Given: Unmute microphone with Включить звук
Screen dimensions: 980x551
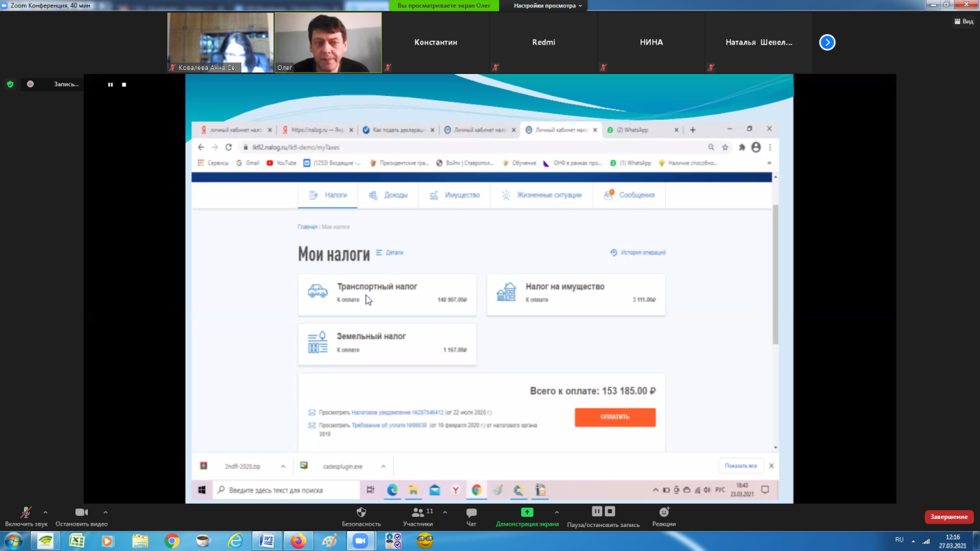Looking at the screenshot, I should click(26, 513).
